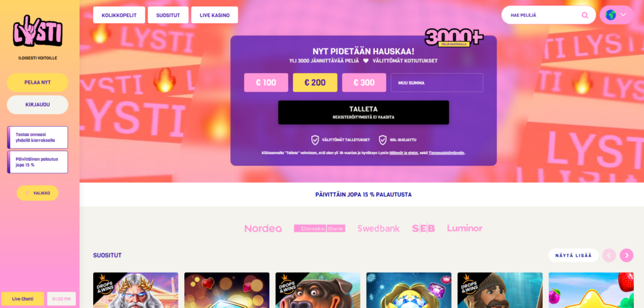This screenshot has width=644, height=308.
Task: Click the Nordea bank logo
Action: point(263,229)
